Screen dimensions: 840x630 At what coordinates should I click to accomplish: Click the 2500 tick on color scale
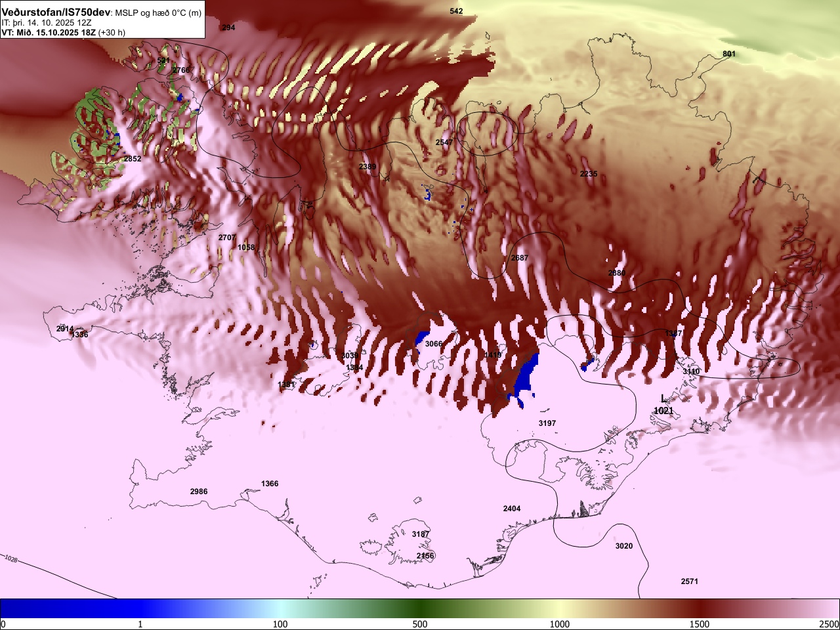click(829, 623)
